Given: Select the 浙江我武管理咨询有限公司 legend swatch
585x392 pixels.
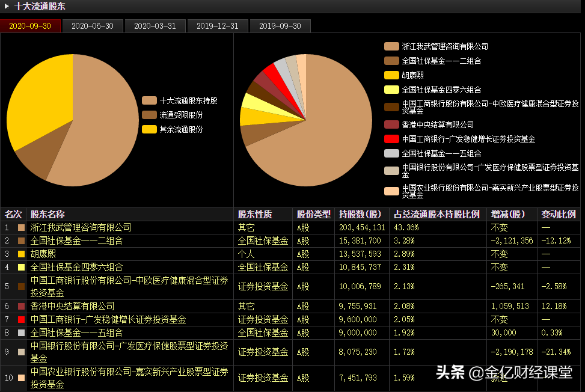Looking at the screenshot, I should click(391, 46).
